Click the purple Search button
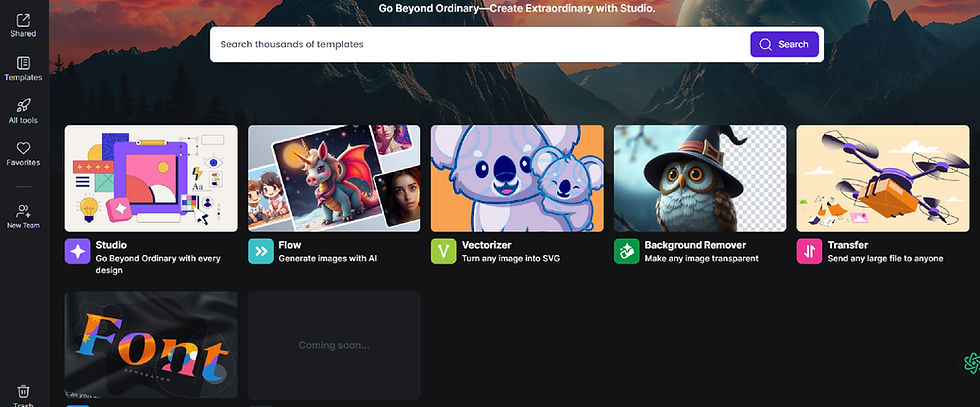This screenshot has height=407, width=980. click(x=784, y=44)
